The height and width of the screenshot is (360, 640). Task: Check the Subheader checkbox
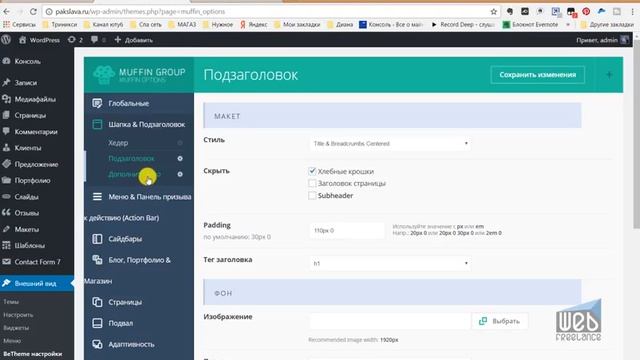point(312,196)
